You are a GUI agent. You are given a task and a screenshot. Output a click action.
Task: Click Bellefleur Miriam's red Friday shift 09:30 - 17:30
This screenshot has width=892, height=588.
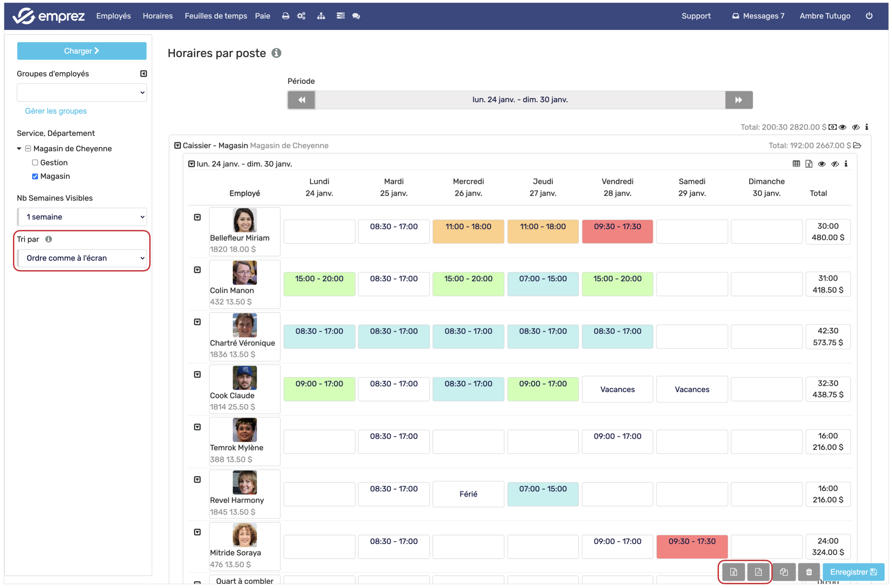pos(617,231)
